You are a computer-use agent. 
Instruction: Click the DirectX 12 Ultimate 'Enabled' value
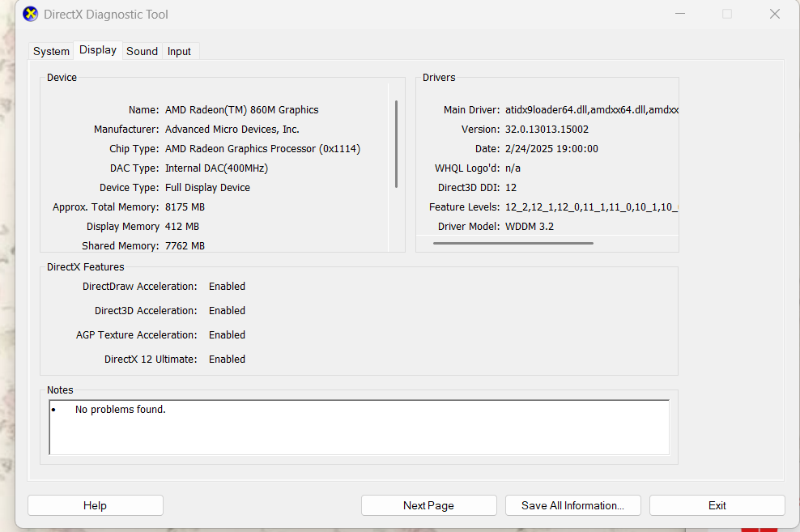click(x=227, y=359)
